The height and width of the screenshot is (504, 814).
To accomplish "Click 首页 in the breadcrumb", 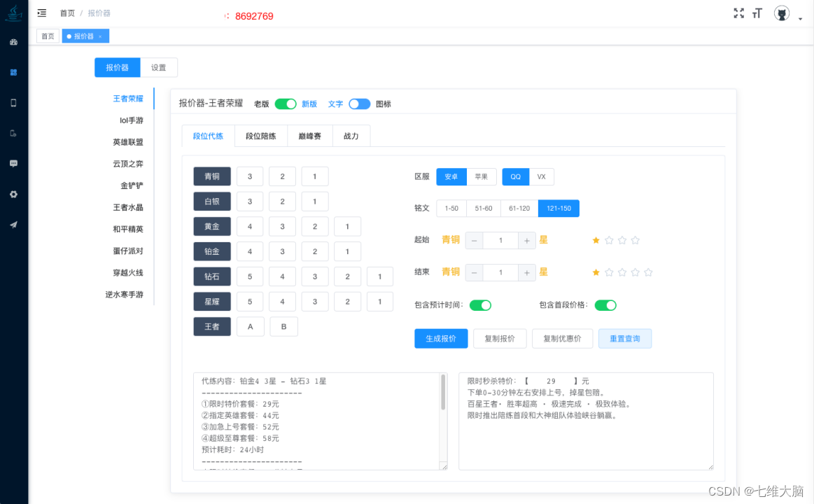I will click(67, 13).
